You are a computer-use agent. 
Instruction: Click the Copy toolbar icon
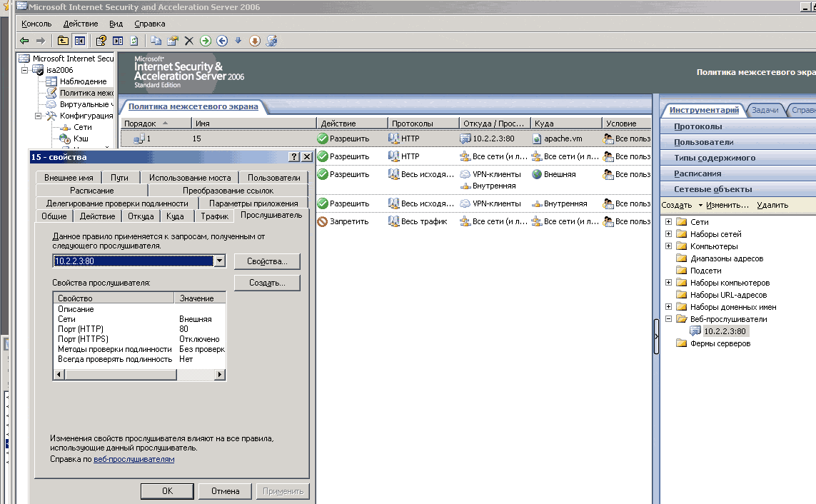(x=156, y=41)
